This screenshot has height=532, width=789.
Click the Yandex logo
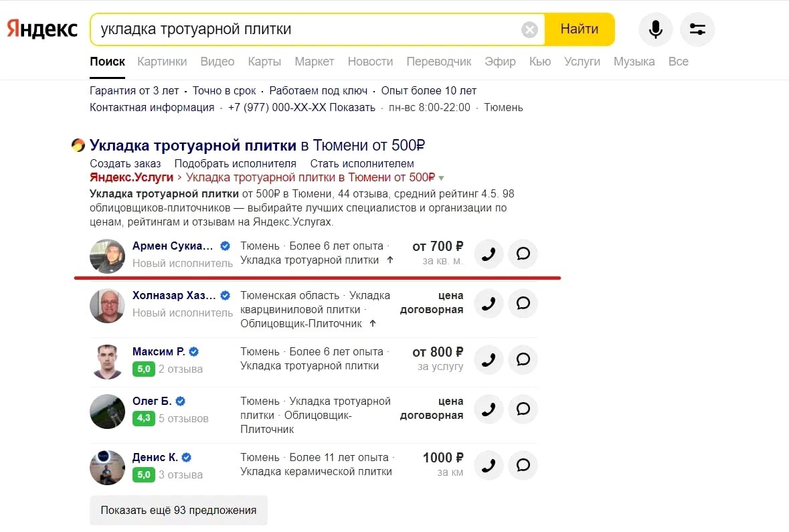[x=42, y=29]
